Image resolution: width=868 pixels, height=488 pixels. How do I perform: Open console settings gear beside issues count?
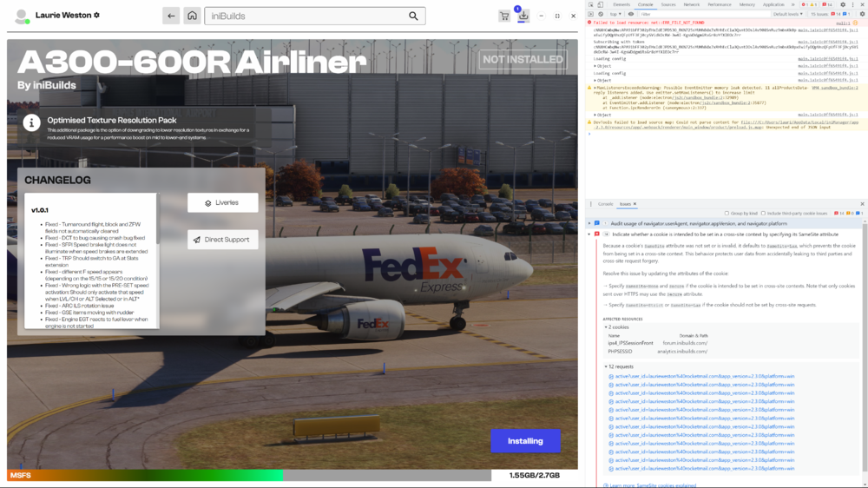tap(862, 14)
